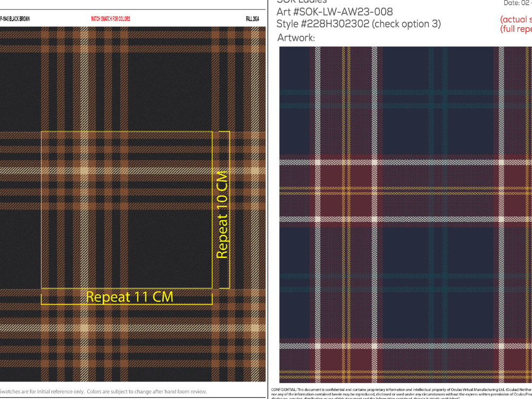Click the vertical 'Repeat 10 CM' label
Screen dimensions: 532x399
(x=222, y=215)
